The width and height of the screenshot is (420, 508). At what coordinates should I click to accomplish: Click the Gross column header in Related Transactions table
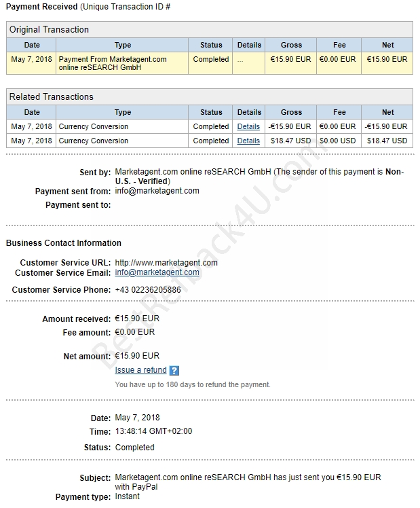click(291, 112)
